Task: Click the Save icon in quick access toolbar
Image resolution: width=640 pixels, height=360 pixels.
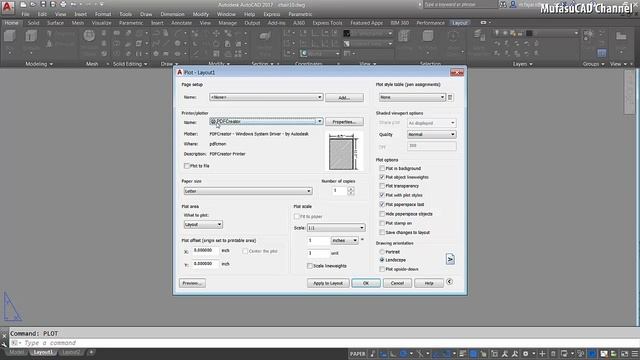Action: tap(43, 4)
